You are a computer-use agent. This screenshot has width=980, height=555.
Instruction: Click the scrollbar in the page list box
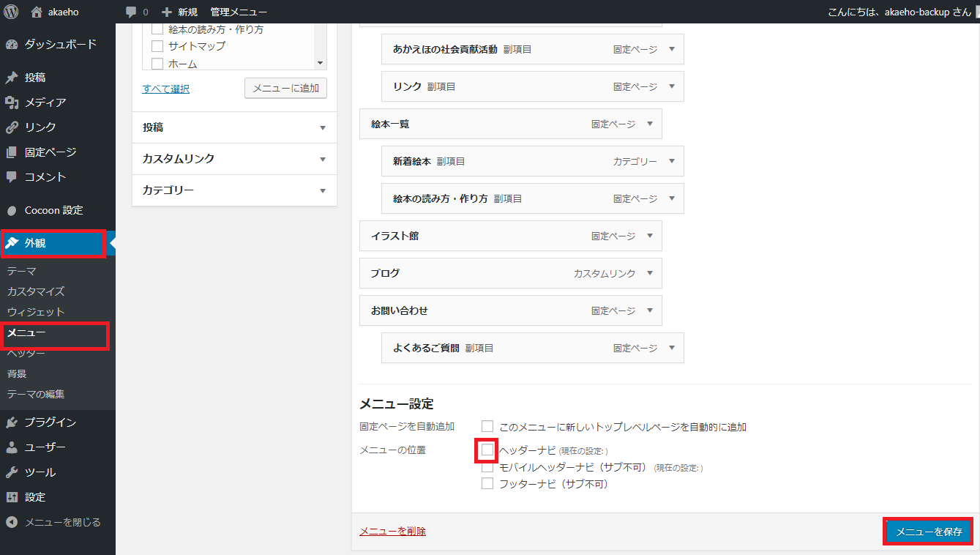tap(320, 62)
